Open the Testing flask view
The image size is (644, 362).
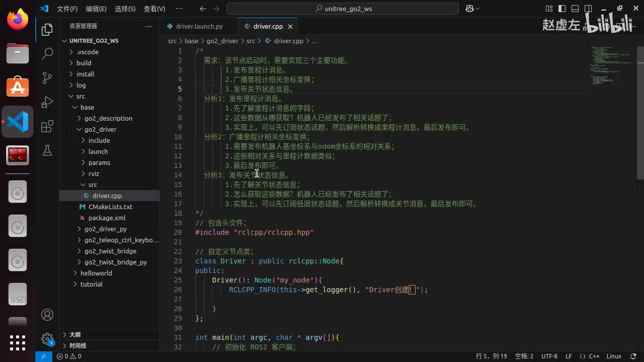coord(47,150)
